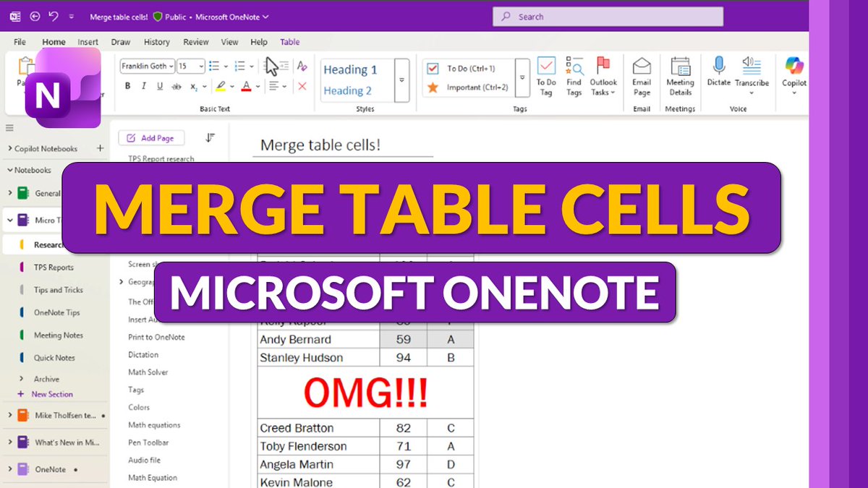This screenshot has height=488, width=868.
Task: Open Find Tags
Action: pos(574,77)
